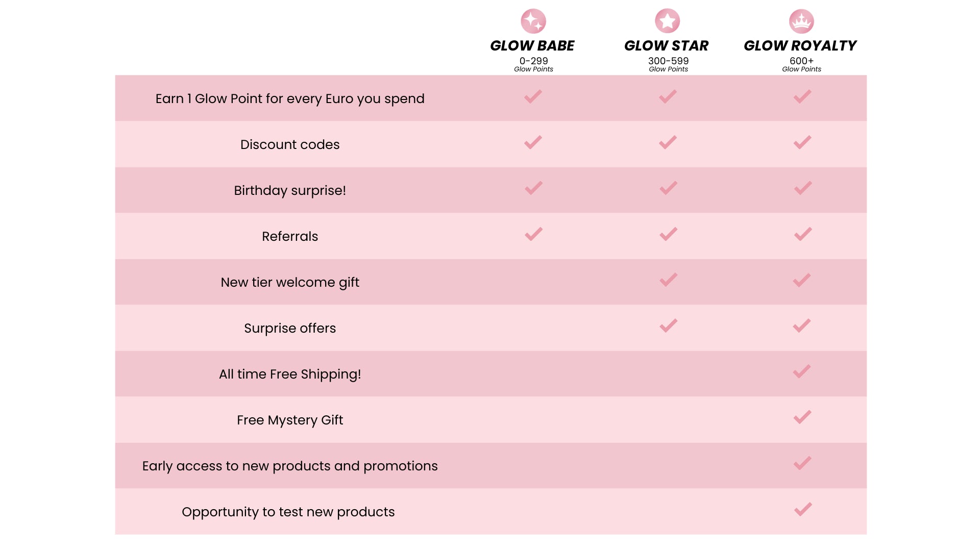Select the GLOW STAR tier heading
The image size is (980, 551).
pos(667,46)
